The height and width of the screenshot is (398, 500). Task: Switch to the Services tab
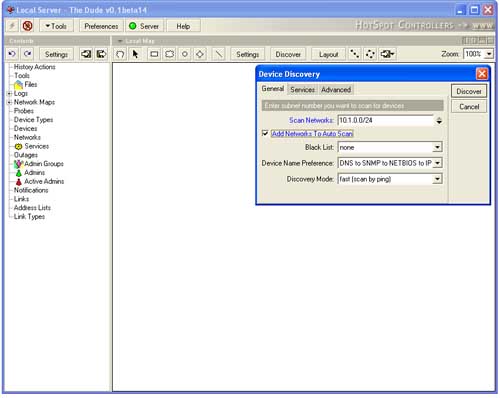[302, 90]
